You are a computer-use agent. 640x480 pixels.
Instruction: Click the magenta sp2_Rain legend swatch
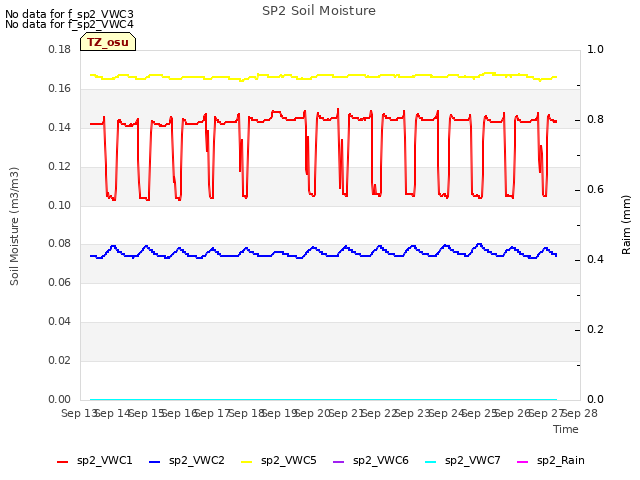(x=522, y=462)
